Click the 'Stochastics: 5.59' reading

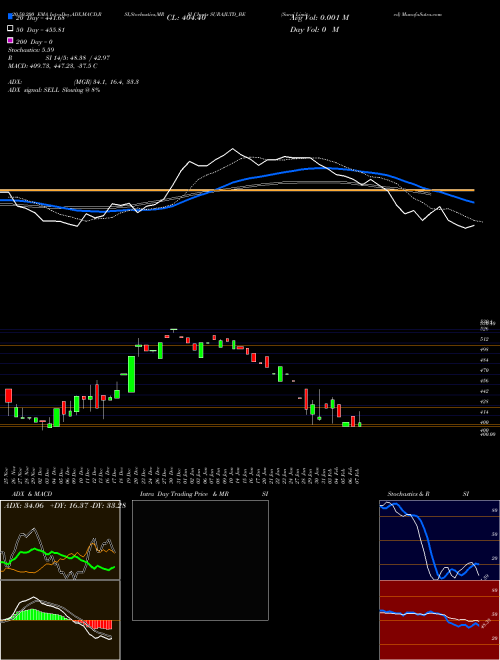tap(31, 50)
